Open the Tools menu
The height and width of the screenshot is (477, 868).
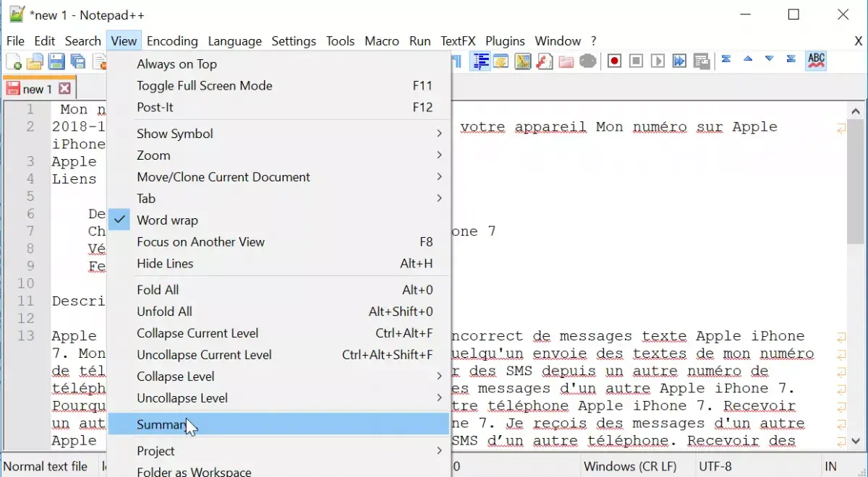click(341, 41)
